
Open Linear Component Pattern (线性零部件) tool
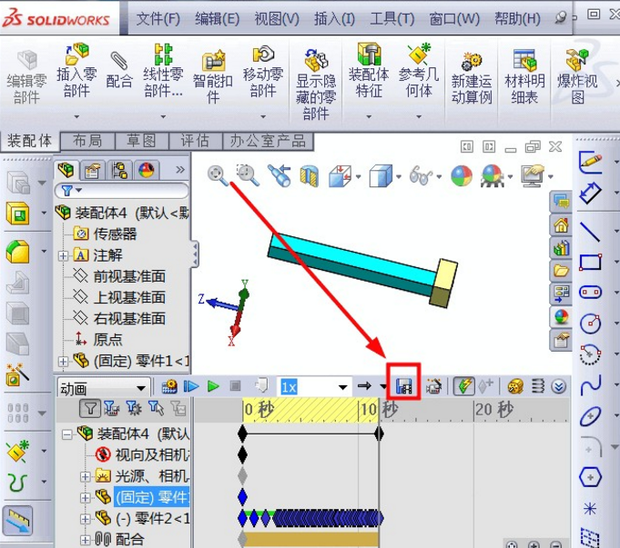point(163,70)
